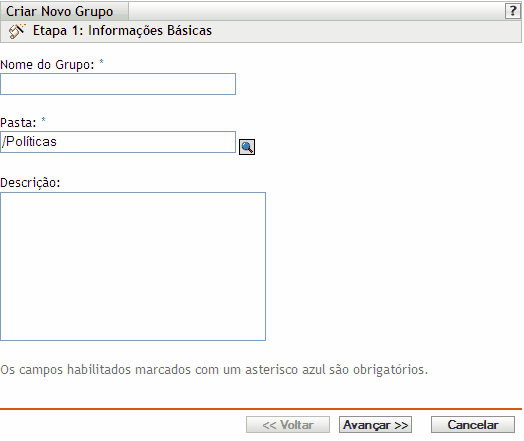Focus the Nome do Grupo text field
The image size is (524, 441).
(118, 84)
